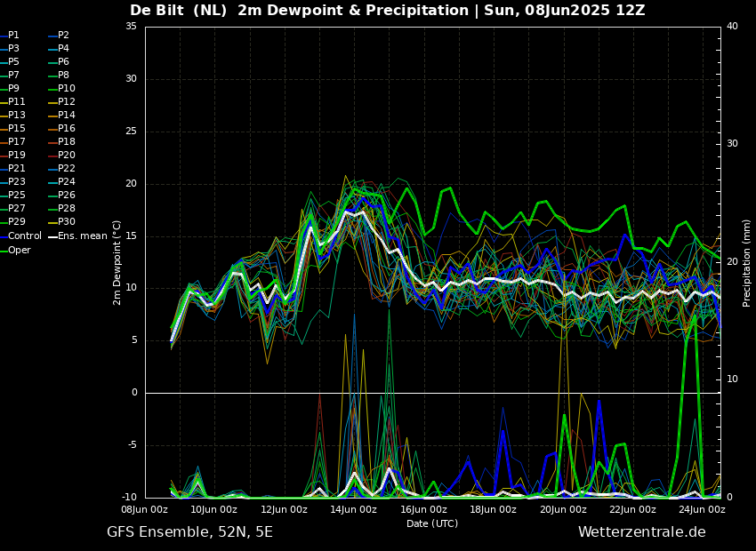Click the P11 legend entry

click(x=12, y=101)
